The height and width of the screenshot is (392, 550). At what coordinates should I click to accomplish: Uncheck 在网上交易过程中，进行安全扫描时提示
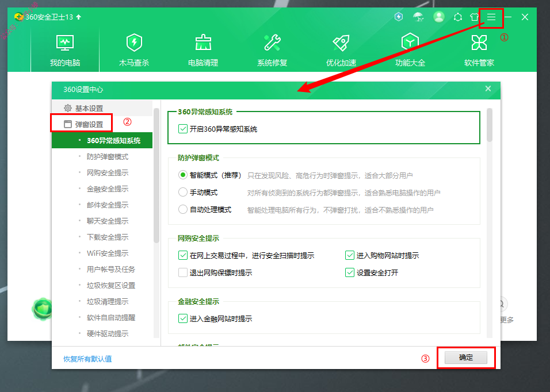click(183, 255)
